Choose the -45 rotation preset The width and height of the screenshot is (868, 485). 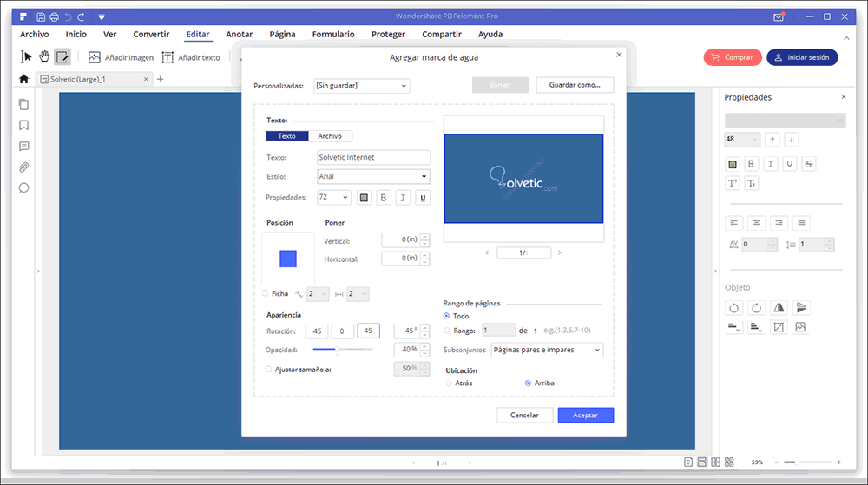pos(317,331)
